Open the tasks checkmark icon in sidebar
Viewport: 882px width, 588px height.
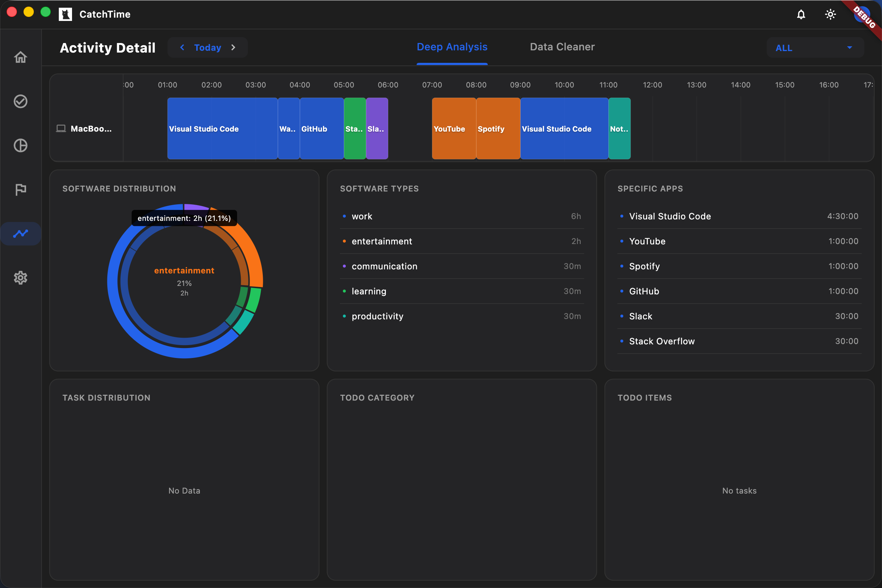[x=21, y=101]
